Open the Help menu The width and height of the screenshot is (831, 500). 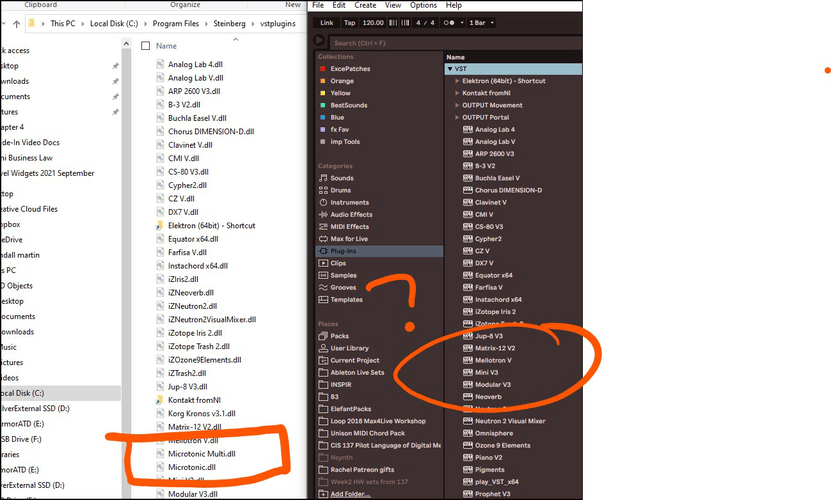[453, 5]
